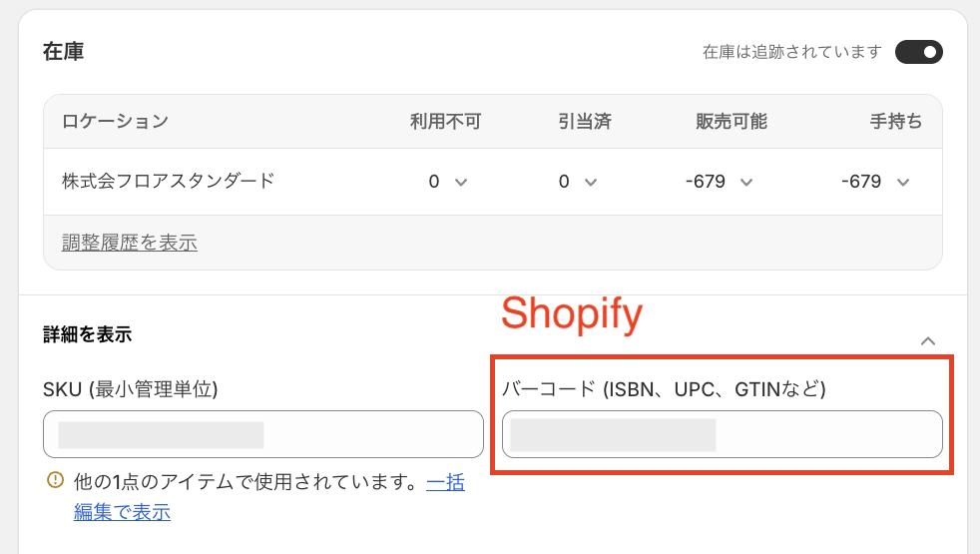Click the 販売可能 column header
The height and width of the screenshot is (554, 980).
point(732,122)
